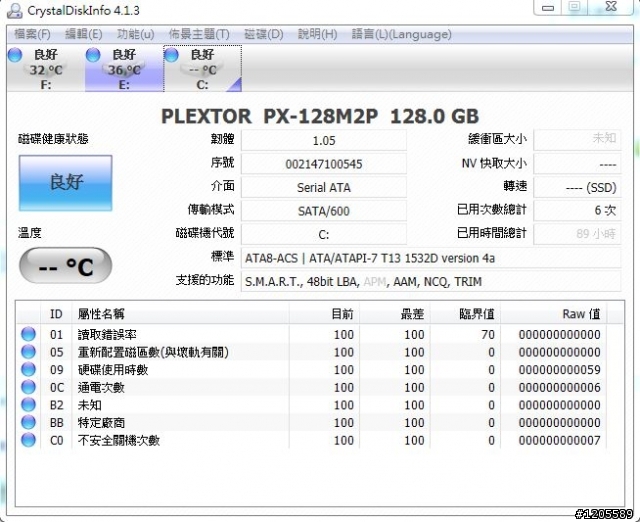The width and height of the screenshot is (640, 522).
Task: Click status orb for attribute 09
Action: 28,369
